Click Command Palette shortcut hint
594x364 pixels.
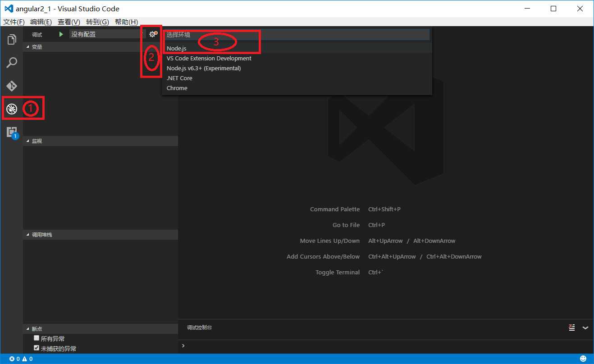point(335,209)
